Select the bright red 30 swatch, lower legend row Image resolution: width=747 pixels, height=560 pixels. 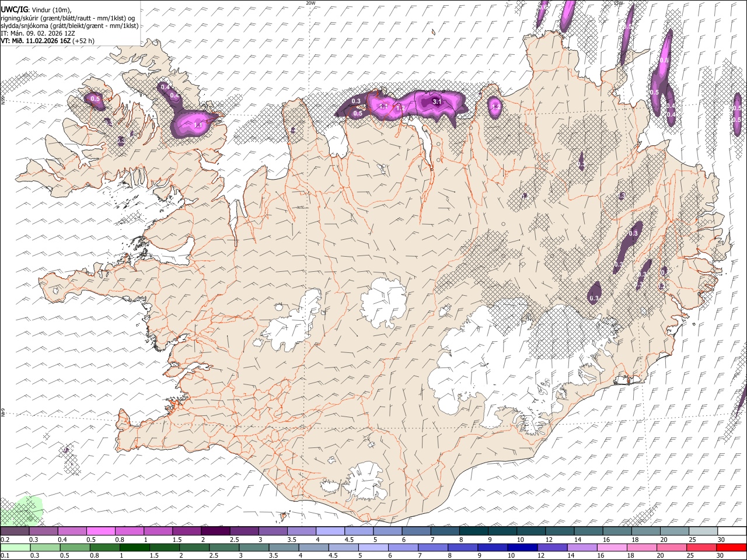point(731,547)
